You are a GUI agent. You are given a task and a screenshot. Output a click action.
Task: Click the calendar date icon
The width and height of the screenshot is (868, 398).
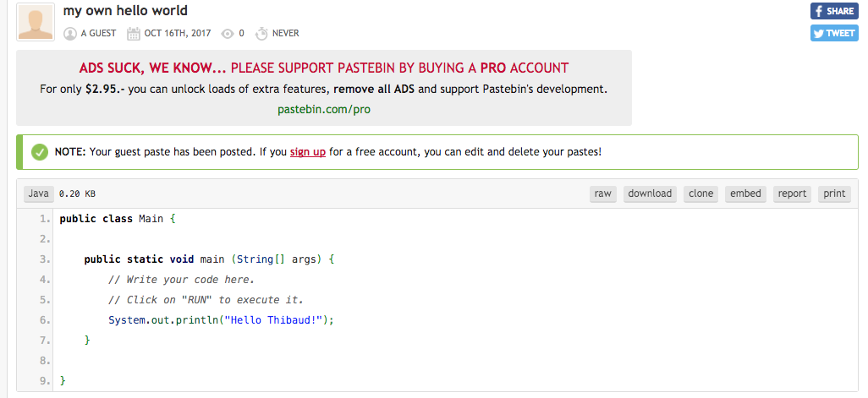[134, 34]
